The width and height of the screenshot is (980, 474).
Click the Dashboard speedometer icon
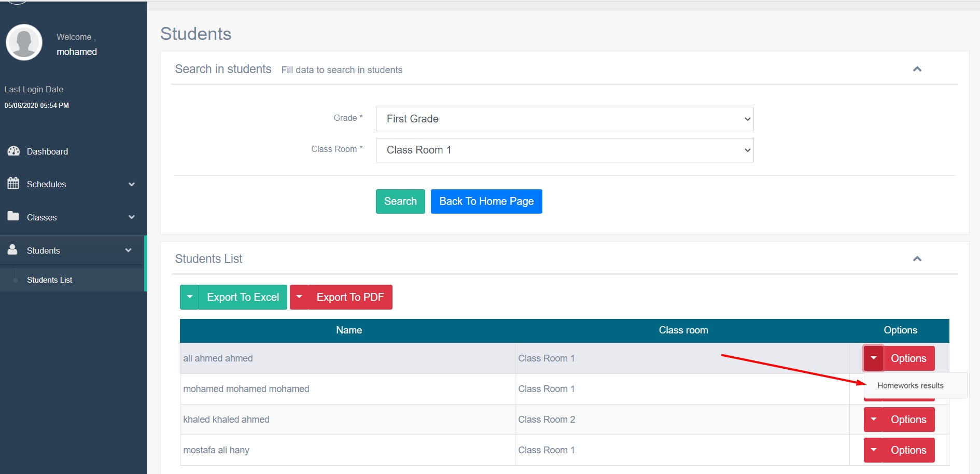click(x=14, y=151)
